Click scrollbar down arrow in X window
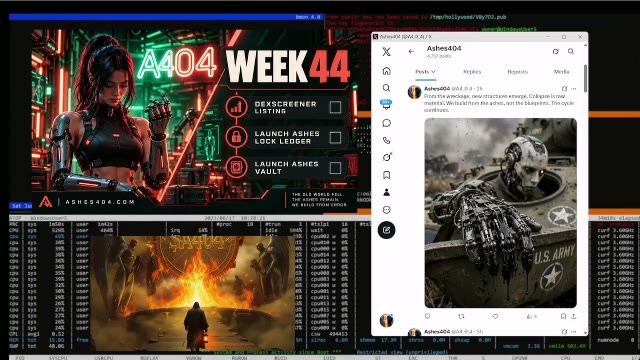 (x=585, y=333)
